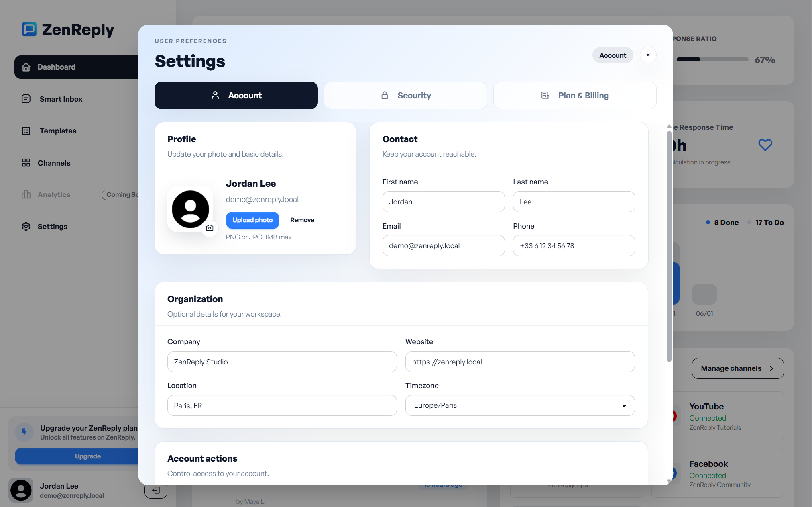This screenshot has width=812, height=507.
Task: Click the Analytics icon marked Coming Soon
Action: 26,194
